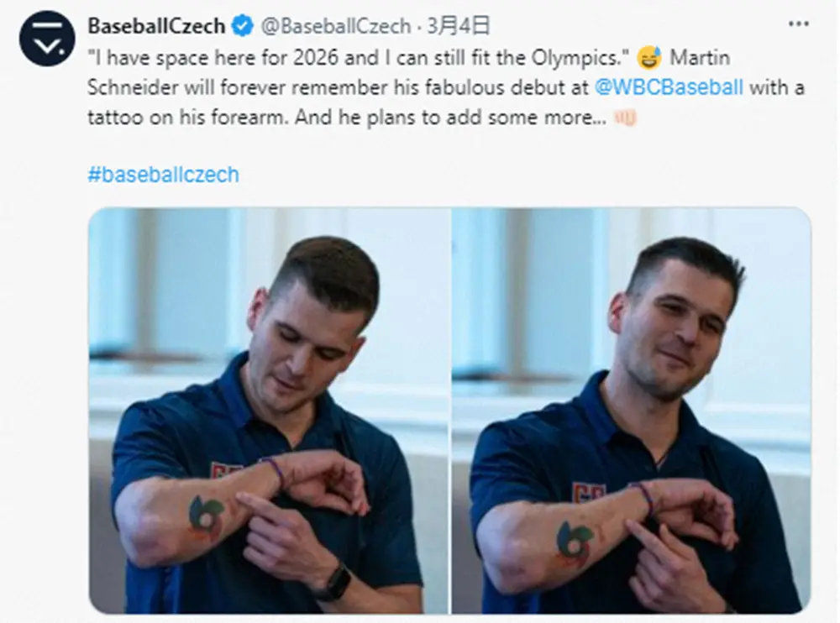840x623 pixels.
Task: Open the BaseballCzech profile avatar
Action: point(47,38)
